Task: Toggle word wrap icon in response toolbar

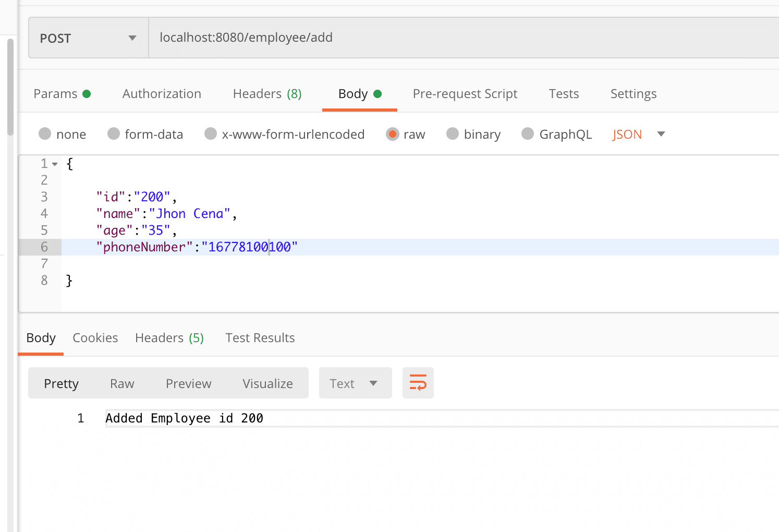Action: click(418, 383)
